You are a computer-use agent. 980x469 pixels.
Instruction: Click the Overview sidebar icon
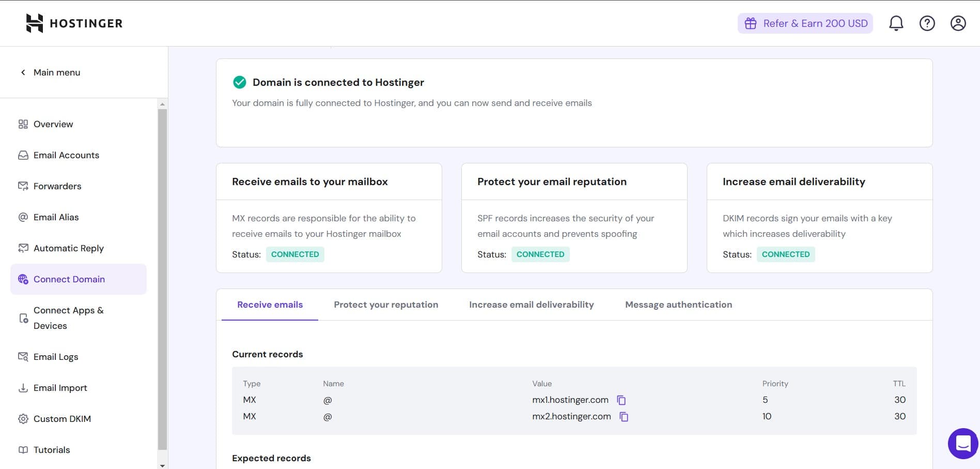pyautogui.click(x=23, y=124)
